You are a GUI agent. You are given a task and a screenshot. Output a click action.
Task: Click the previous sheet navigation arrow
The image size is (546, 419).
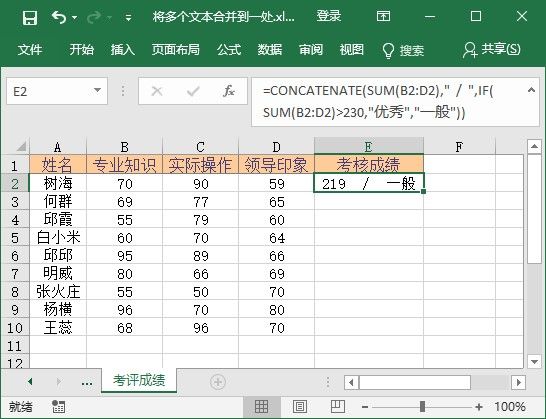(30, 382)
